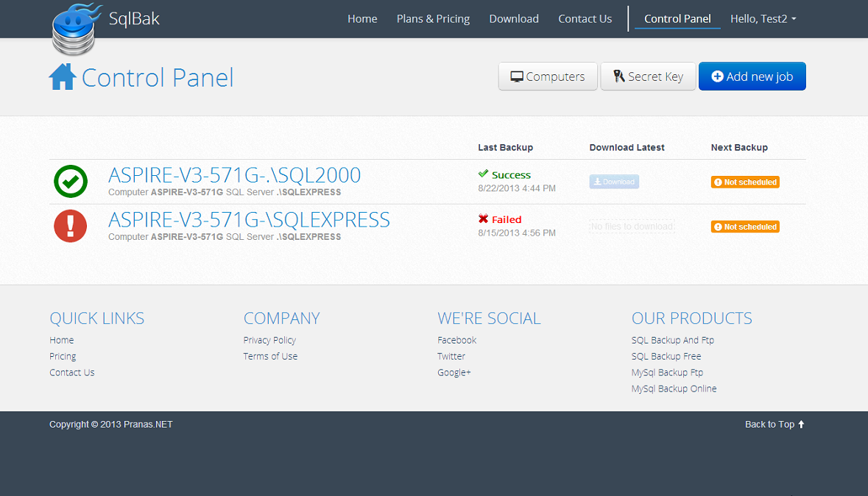Image resolution: width=868 pixels, height=496 pixels.
Task: Open Contact Us under Quick Links
Action: 72,372
